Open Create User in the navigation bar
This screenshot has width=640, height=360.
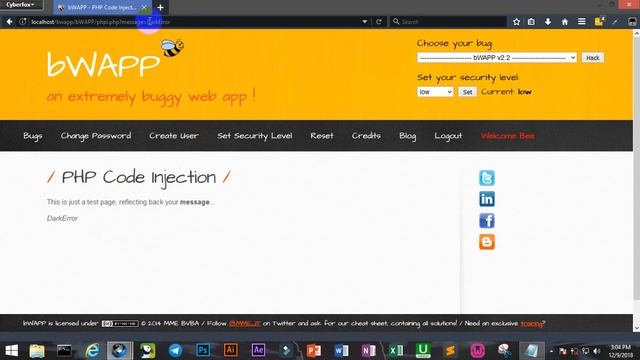[174, 136]
